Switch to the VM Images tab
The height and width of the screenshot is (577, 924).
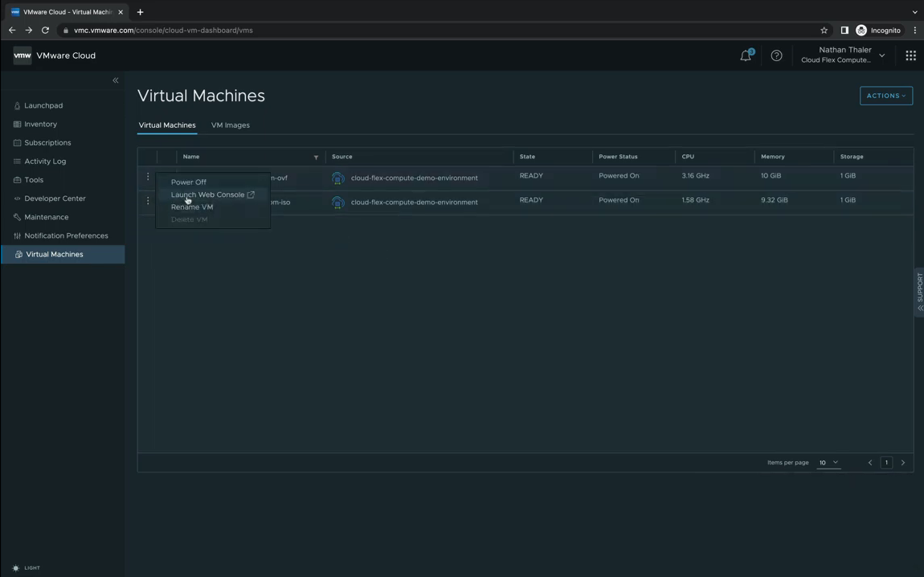click(231, 125)
